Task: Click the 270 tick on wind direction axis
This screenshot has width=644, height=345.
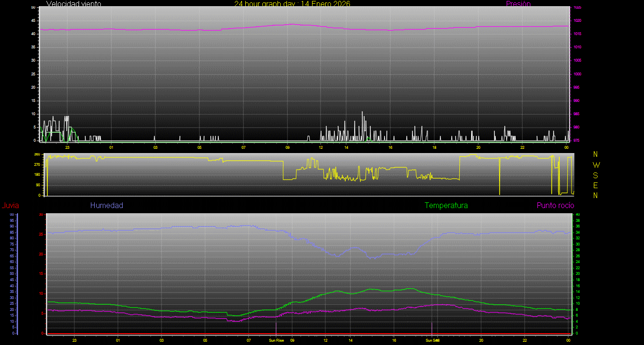Action: click(37, 164)
